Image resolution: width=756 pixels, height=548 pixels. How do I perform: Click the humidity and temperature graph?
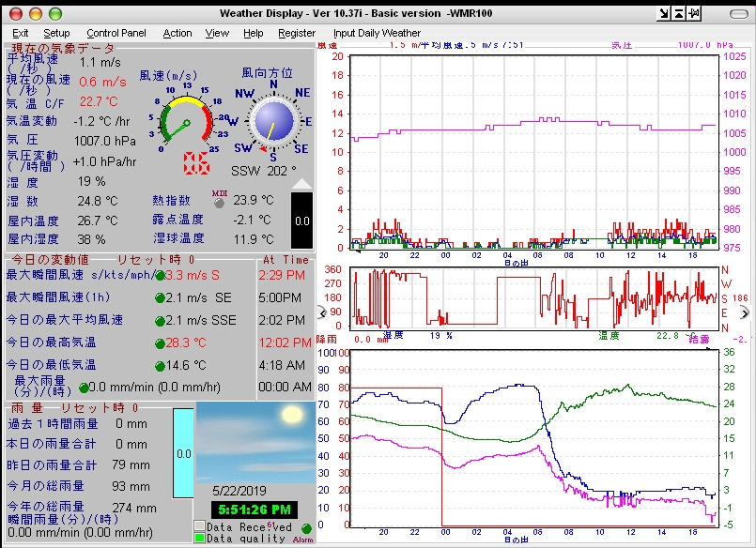534,438
